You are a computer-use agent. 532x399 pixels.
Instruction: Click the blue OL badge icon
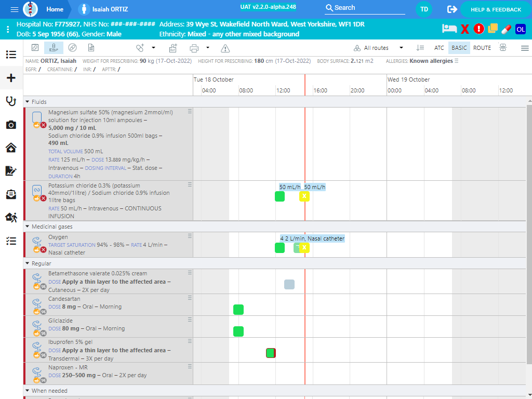[520, 29]
